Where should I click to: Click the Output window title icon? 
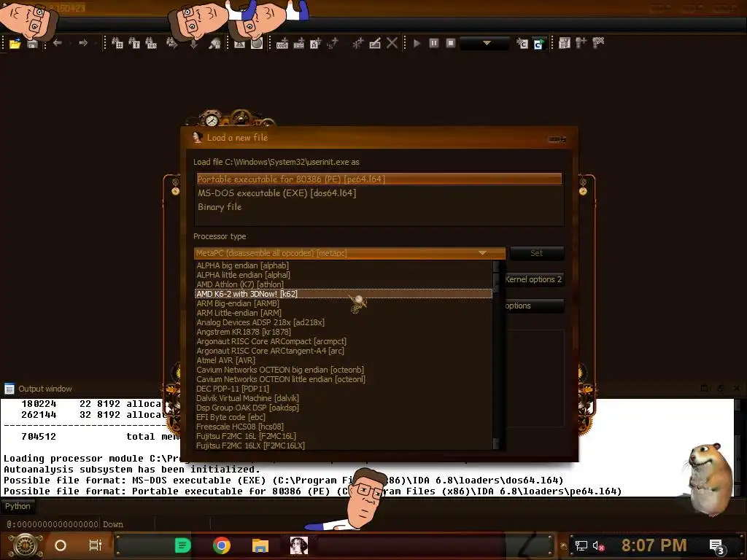pos(9,389)
